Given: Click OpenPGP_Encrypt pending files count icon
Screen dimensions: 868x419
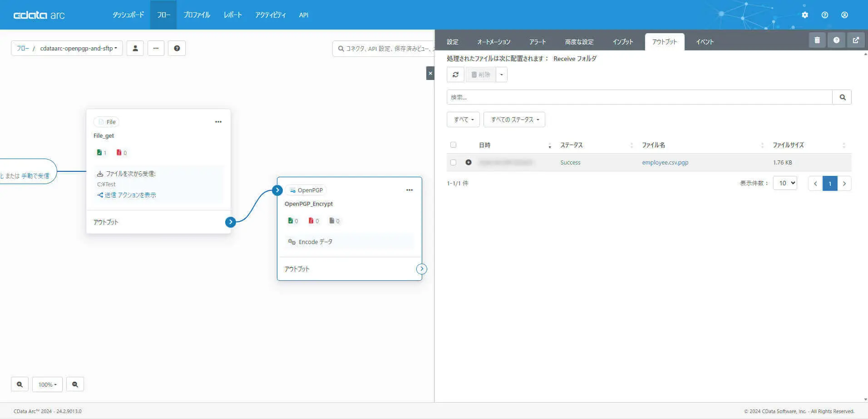Looking at the screenshot, I should pyautogui.click(x=332, y=221).
